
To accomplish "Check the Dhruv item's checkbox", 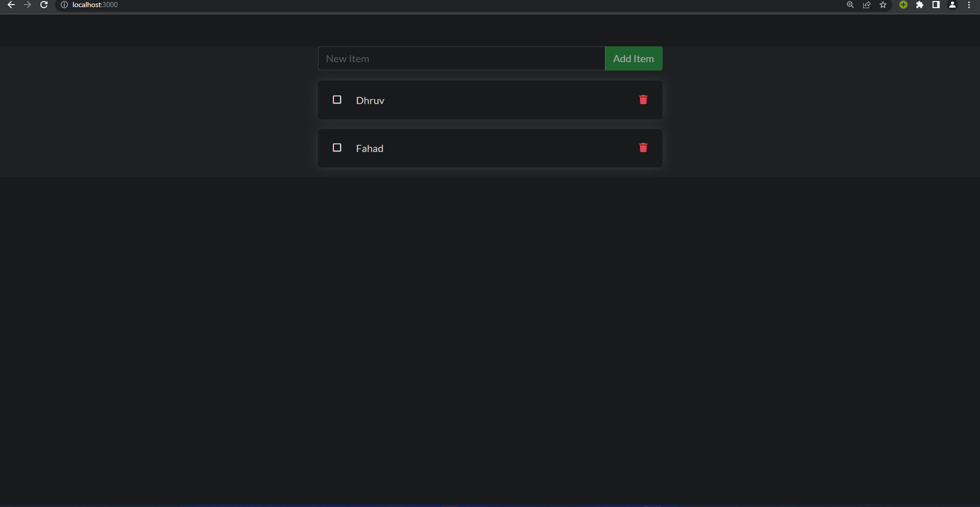I will coord(337,99).
